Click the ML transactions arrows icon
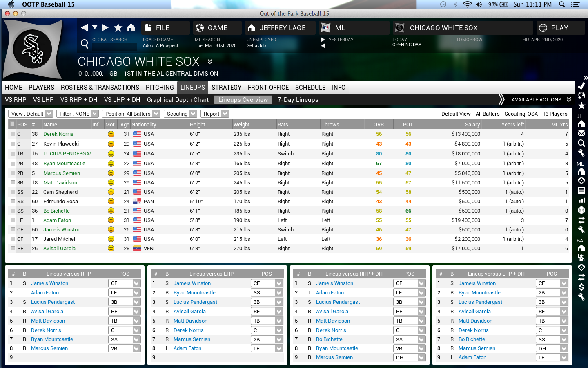The height and width of the screenshot is (368, 588). (581, 220)
